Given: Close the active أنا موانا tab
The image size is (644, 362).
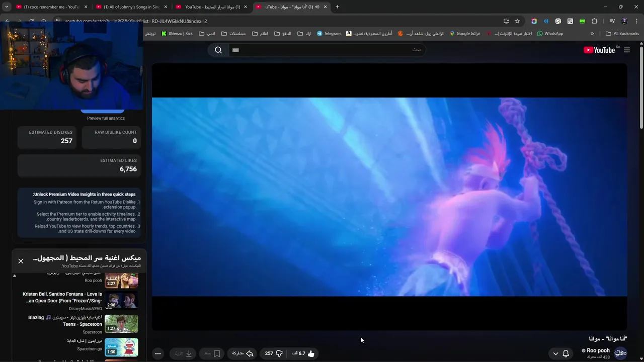Looking at the screenshot, I should (325, 7).
